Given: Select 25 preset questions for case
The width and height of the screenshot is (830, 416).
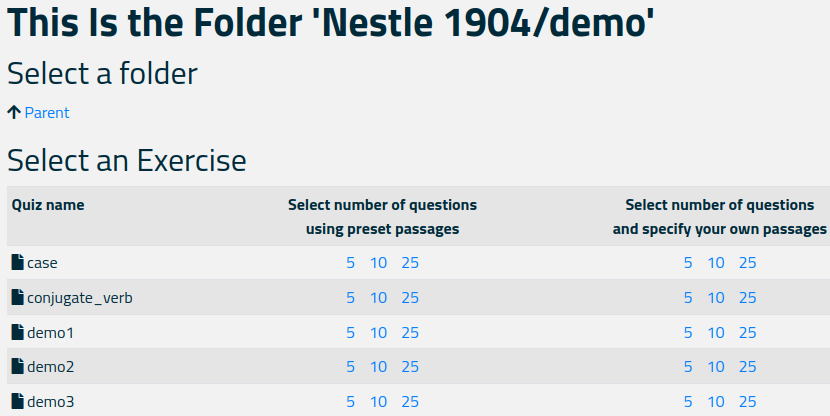Looking at the screenshot, I should click(x=410, y=263).
